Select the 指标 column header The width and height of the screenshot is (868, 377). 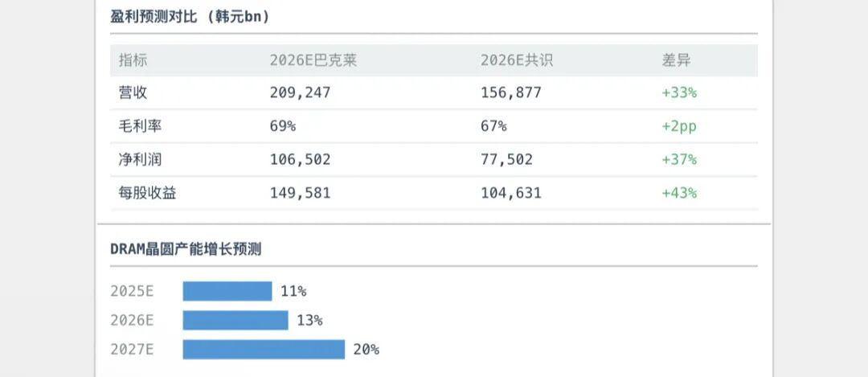coord(133,60)
